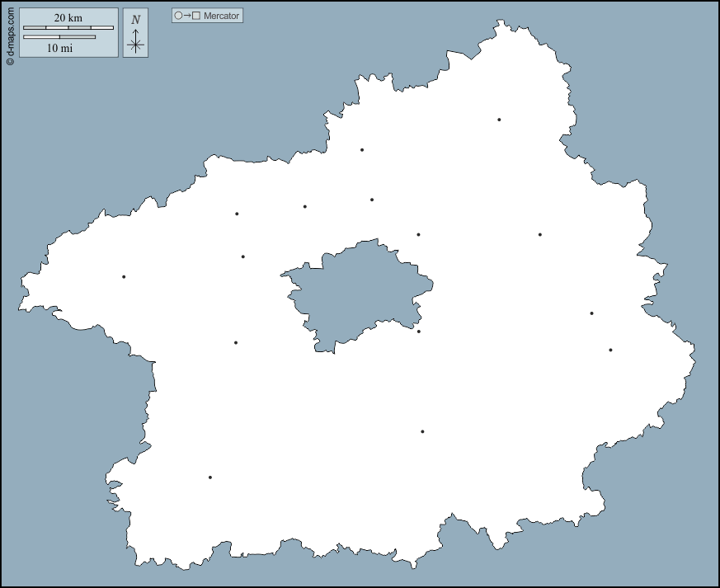The width and height of the screenshot is (720, 588).
Task: Open the d-maps.com copyright link
Action: coord(10,36)
